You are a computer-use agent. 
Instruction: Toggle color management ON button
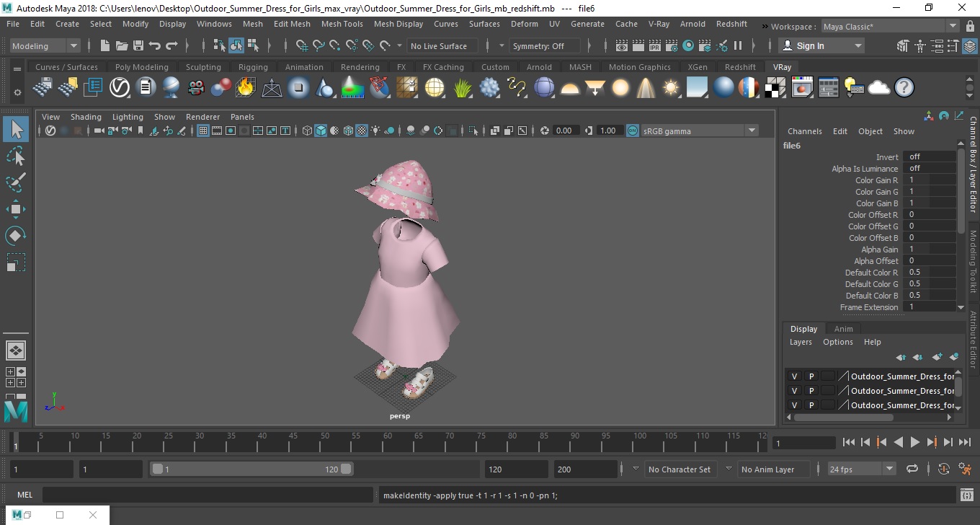coord(632,131)
